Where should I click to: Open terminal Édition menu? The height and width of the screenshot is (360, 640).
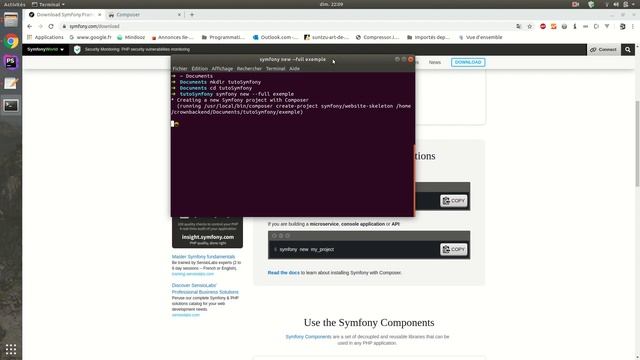pos(200,69)
